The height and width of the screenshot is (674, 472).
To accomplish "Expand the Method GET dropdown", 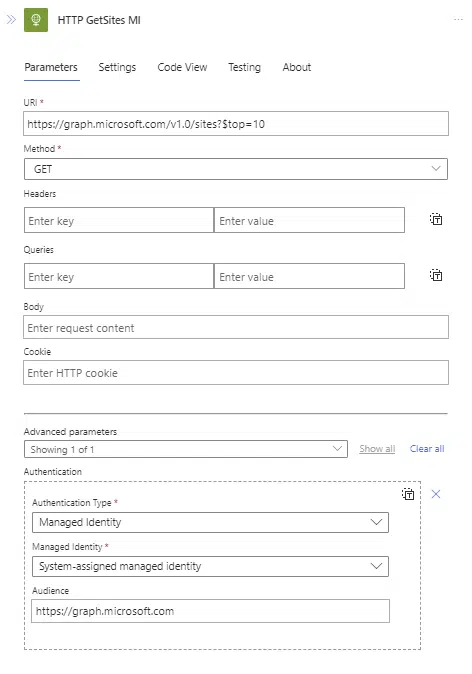I will pyautogui.click(x=236, y=169).
